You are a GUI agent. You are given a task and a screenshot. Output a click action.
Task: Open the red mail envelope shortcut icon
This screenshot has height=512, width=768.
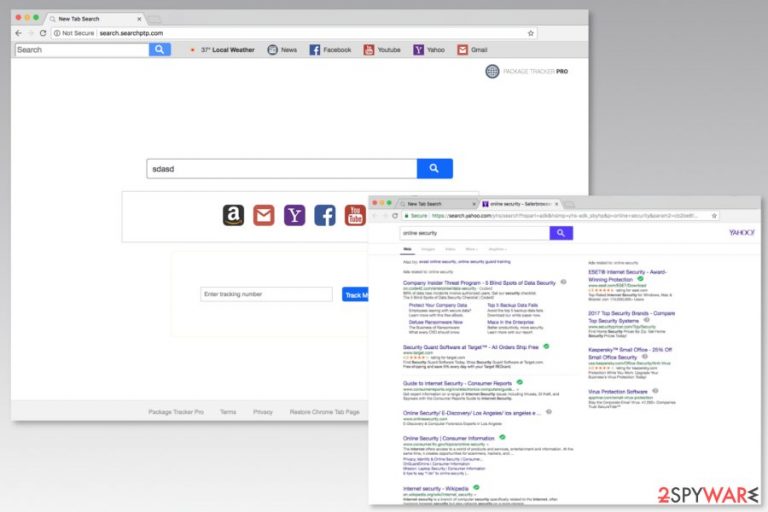pos(264,215)
